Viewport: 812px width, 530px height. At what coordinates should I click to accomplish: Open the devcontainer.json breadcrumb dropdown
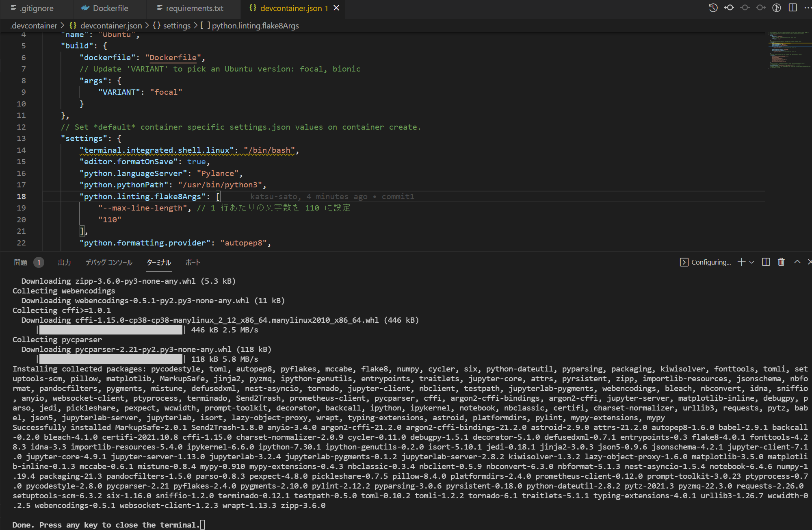110,25
